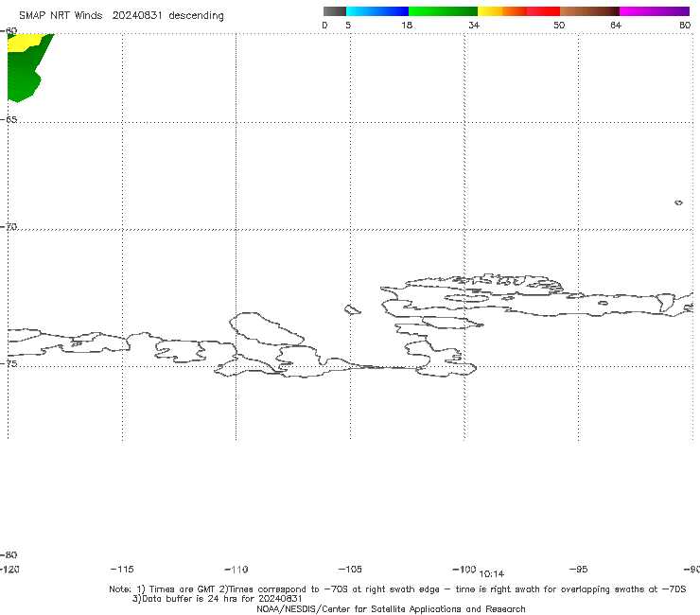700x615 pixels.
Task: Click the blue 5-18 colorbar segment
Action: click(x=377, y=11)
